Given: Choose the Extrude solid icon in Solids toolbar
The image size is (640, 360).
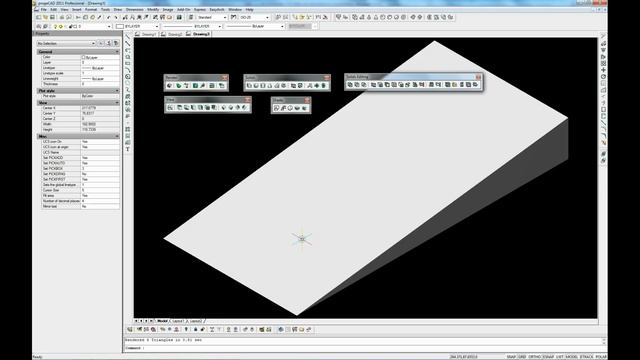Looking at the screenshot, I should coord(293,86).
